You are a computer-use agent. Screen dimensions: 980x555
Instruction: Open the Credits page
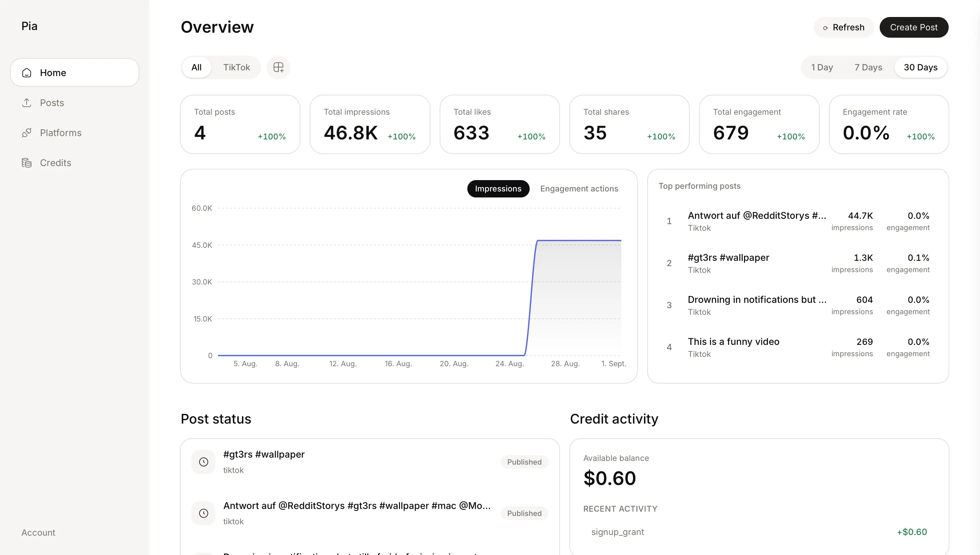click(75, 163)
